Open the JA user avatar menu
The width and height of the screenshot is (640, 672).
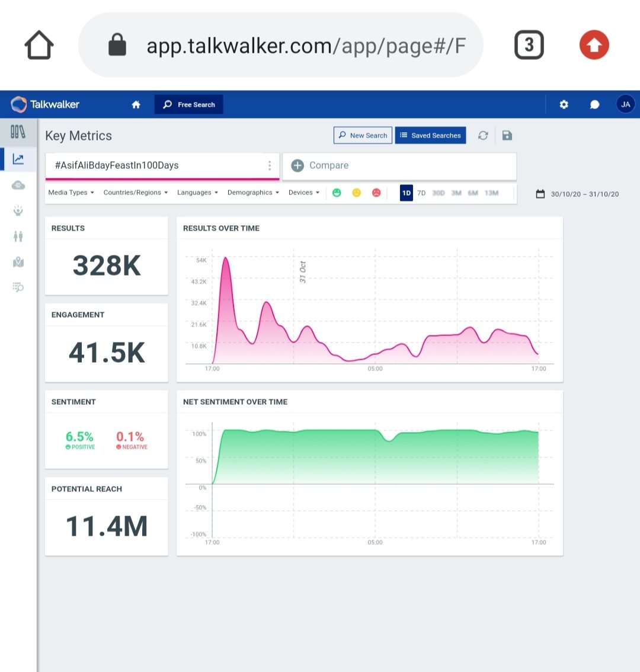[625, 104]
